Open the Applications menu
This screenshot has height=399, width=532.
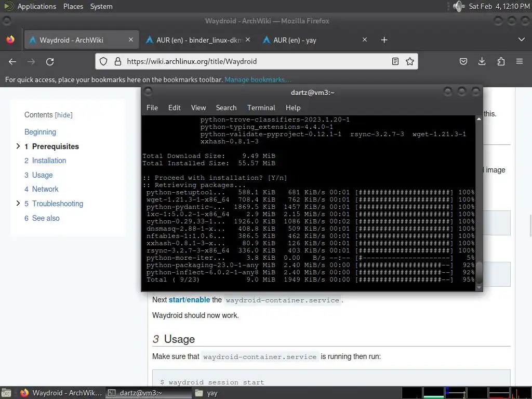(37, 6)
